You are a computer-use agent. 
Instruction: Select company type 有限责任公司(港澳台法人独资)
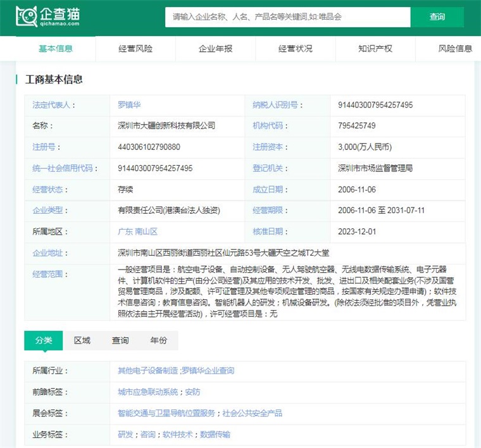tap(169, 210)
